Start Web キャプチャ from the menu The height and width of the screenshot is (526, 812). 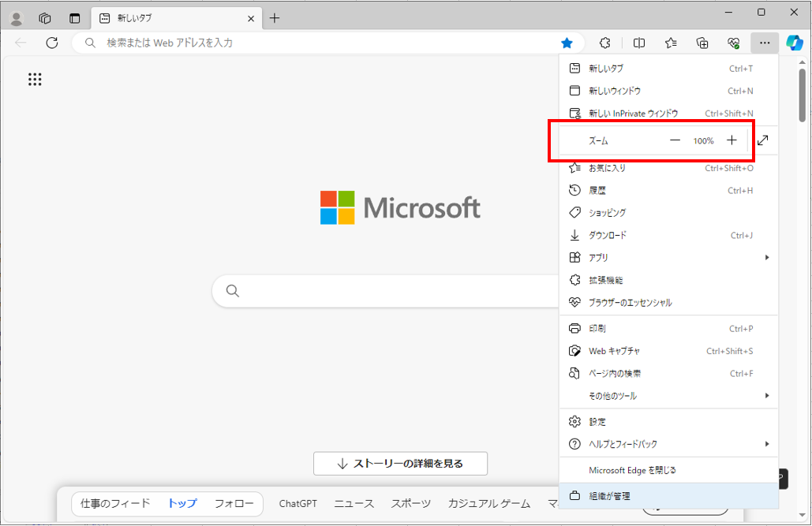(x=668, y=351)
